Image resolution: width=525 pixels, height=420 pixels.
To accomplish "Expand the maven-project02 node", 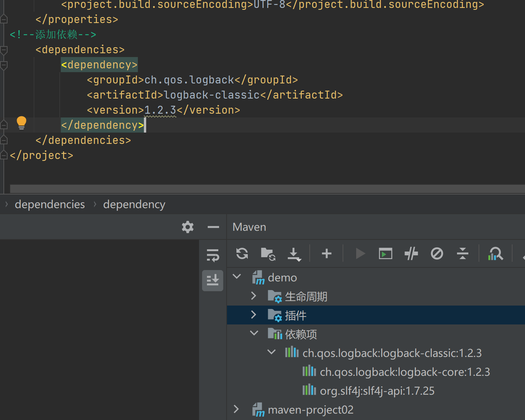I will point(236,409).
